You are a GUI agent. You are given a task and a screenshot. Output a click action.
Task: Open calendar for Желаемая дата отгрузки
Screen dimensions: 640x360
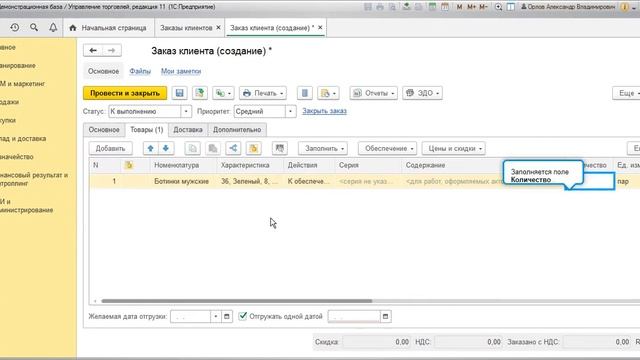pos(227,316)
